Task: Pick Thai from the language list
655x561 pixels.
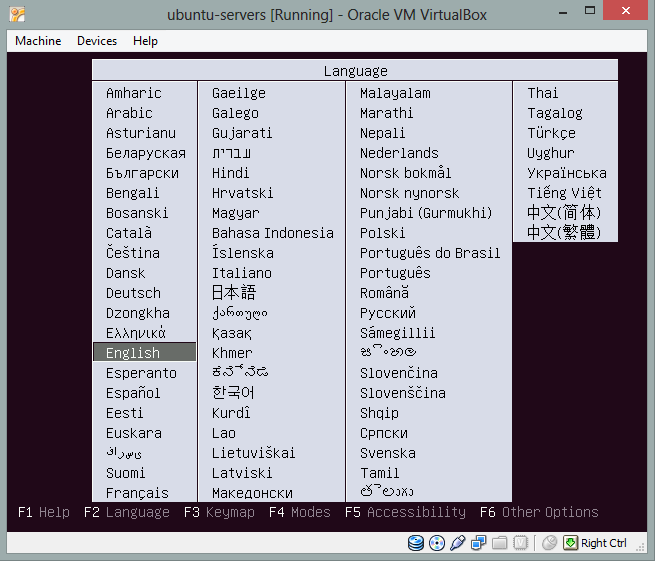Action: (x=542, y=93)
